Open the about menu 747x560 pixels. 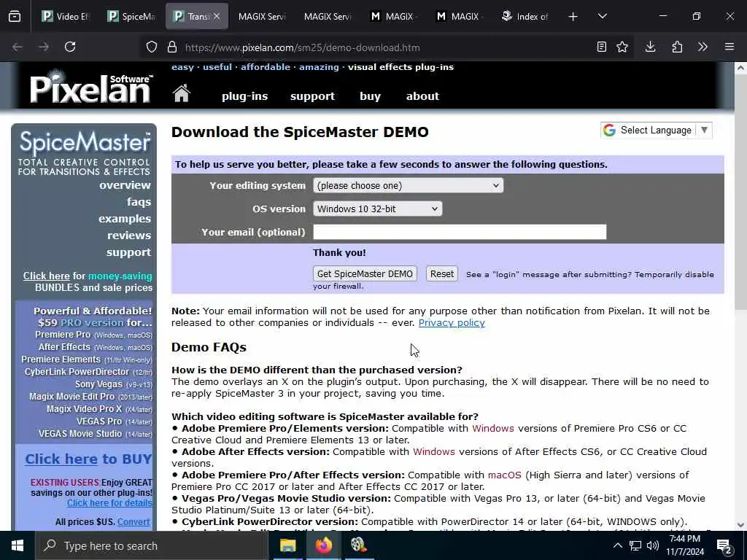(422, 96)
